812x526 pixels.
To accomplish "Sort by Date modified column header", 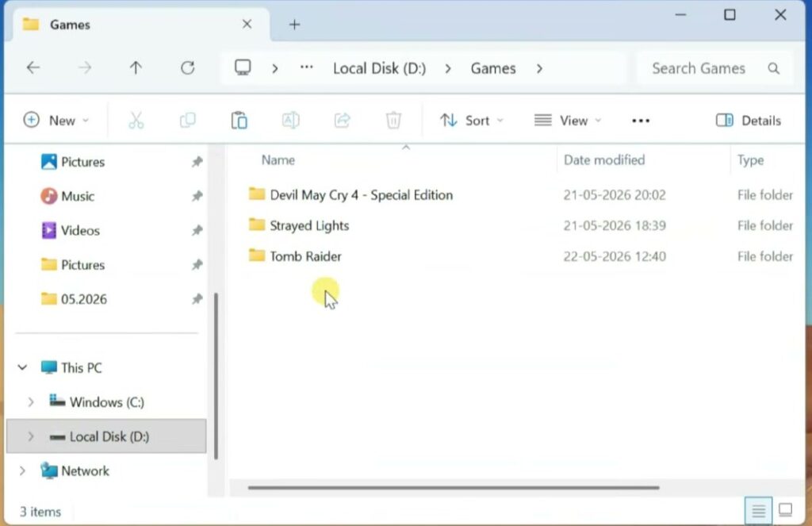I will pos(604,160).
